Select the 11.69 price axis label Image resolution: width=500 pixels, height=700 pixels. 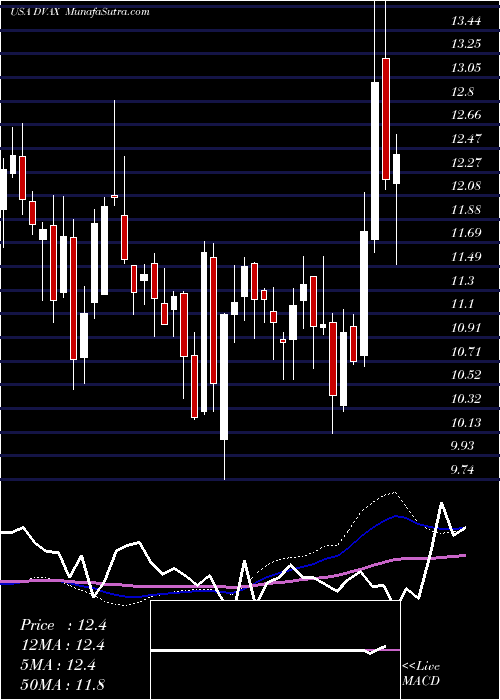pos(467,233)
